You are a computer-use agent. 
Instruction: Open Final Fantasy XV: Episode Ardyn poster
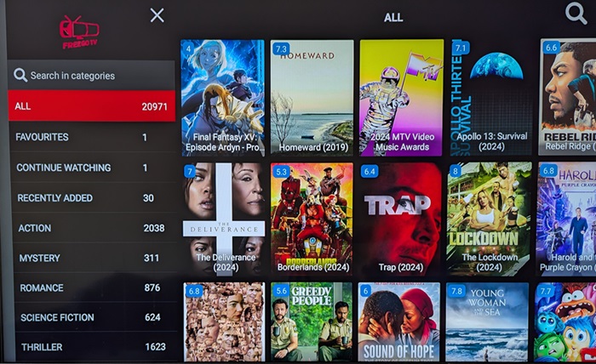223,98
